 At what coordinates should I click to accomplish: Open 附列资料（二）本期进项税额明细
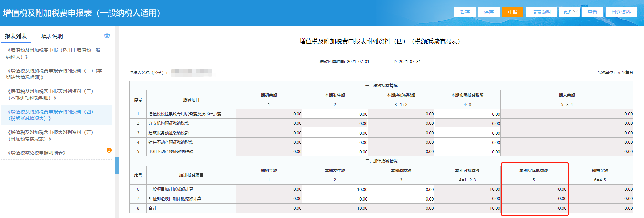click(x=50, y=95)
